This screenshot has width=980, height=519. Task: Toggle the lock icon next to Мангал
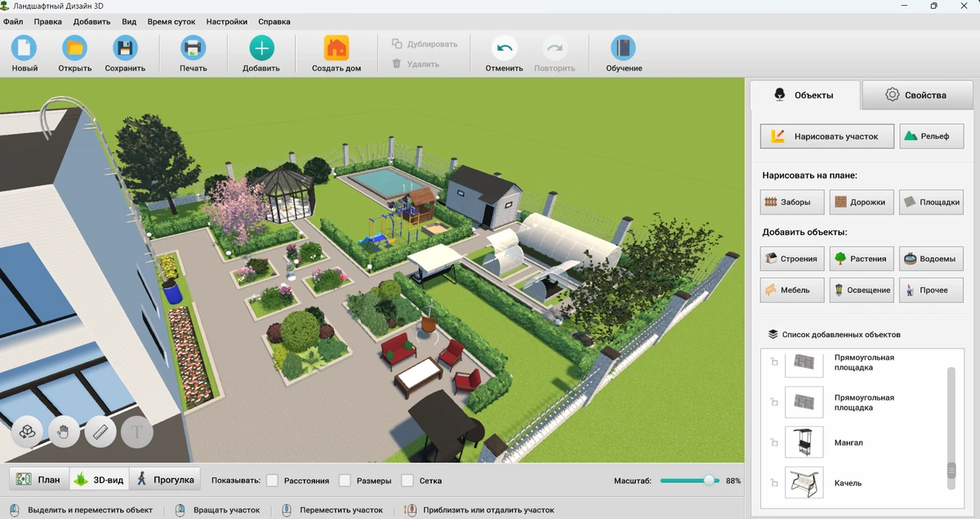[773, 443]
